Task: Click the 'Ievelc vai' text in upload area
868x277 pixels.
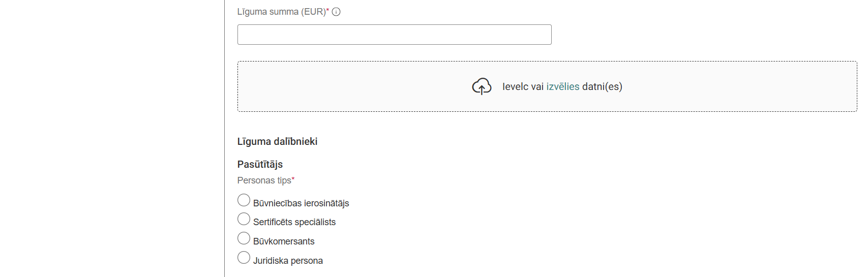Action: (x=523, y=86)
